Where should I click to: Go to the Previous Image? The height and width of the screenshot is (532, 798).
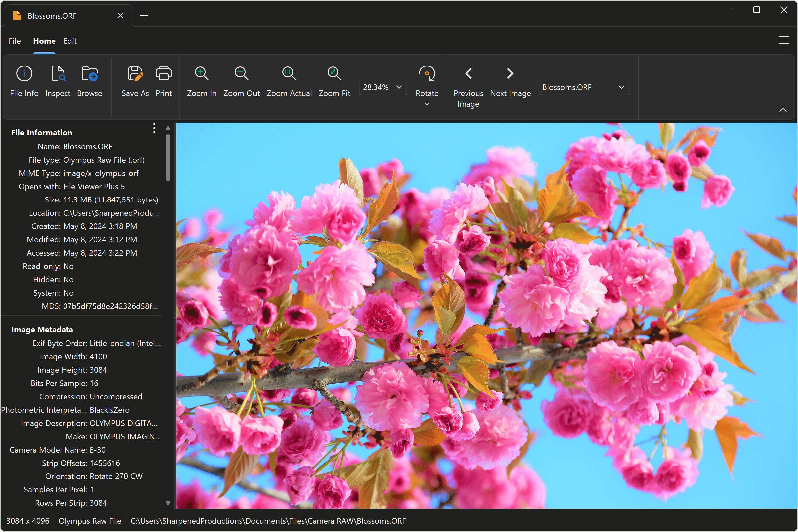click(468, 74)
